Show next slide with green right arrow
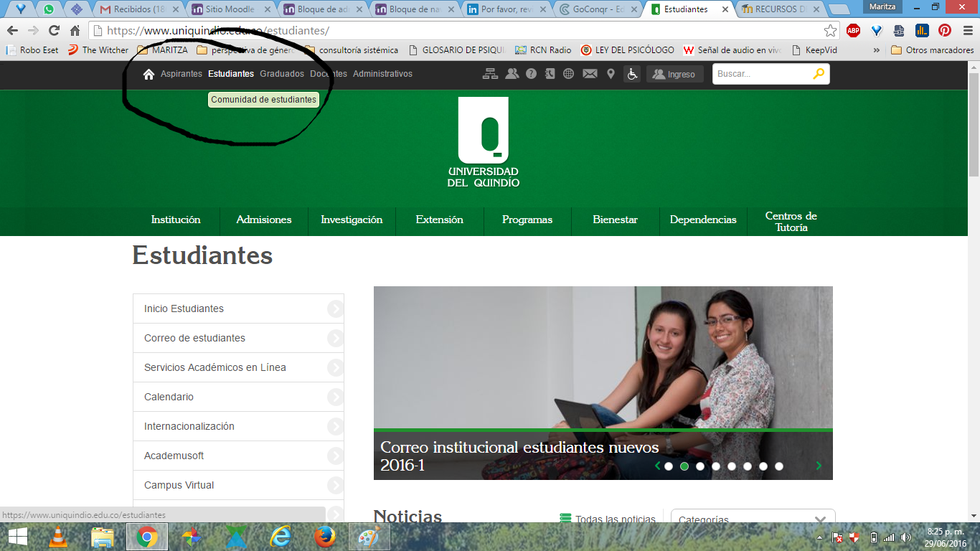Image resolution: width=980 pixels, height=551 pixels. point(819,466)
